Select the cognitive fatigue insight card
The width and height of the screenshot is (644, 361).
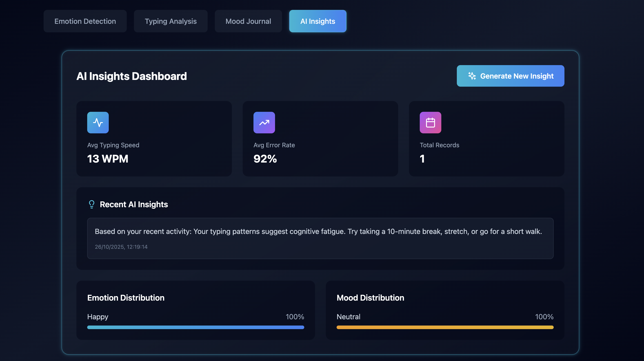[x=320, y=238]
